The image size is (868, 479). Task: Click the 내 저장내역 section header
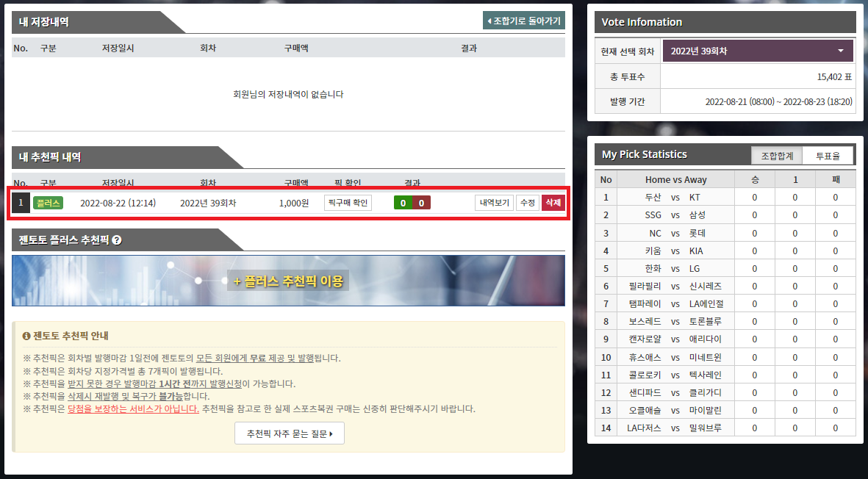44,22
